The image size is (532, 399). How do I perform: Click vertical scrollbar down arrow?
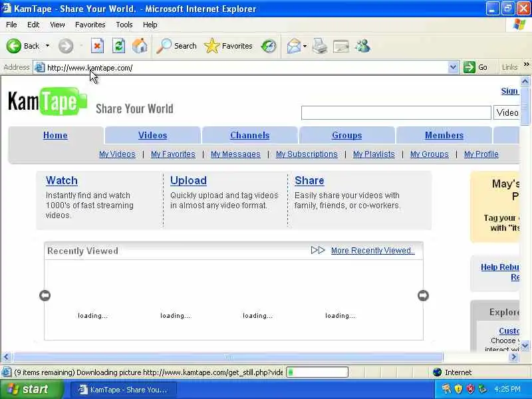525,346
